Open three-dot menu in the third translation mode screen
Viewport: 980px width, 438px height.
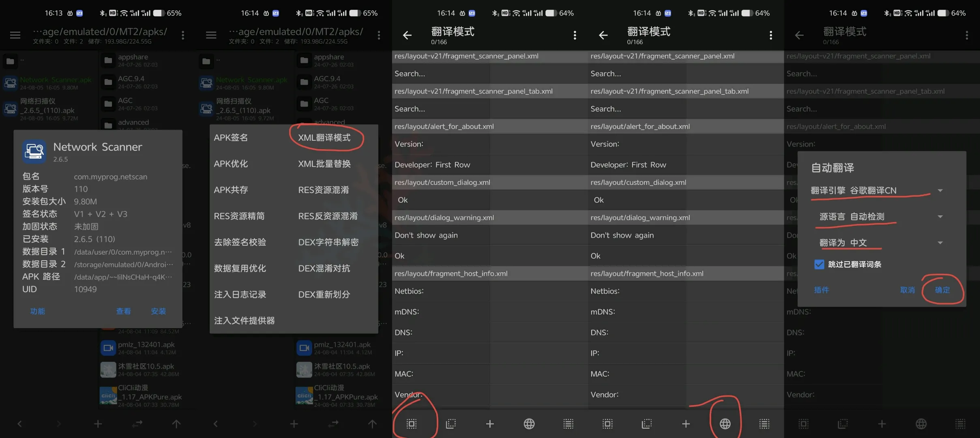[x=575, y=35]
